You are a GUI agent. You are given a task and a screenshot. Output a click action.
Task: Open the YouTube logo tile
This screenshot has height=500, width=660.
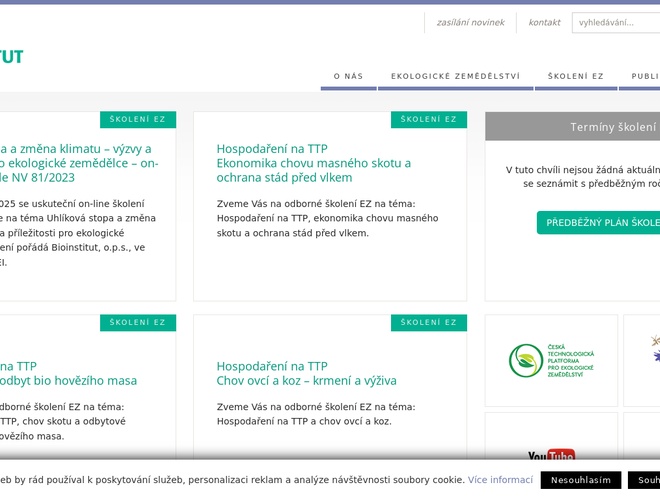point(551,456)
